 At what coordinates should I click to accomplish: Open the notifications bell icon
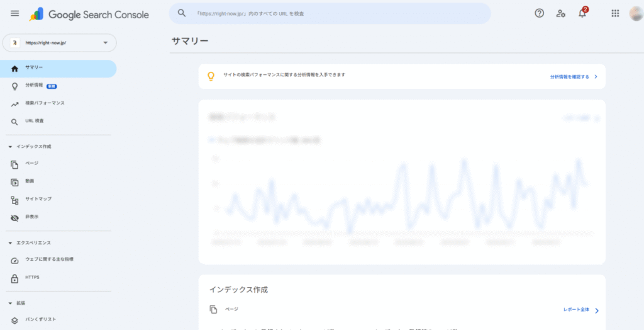tap(582, 14)
